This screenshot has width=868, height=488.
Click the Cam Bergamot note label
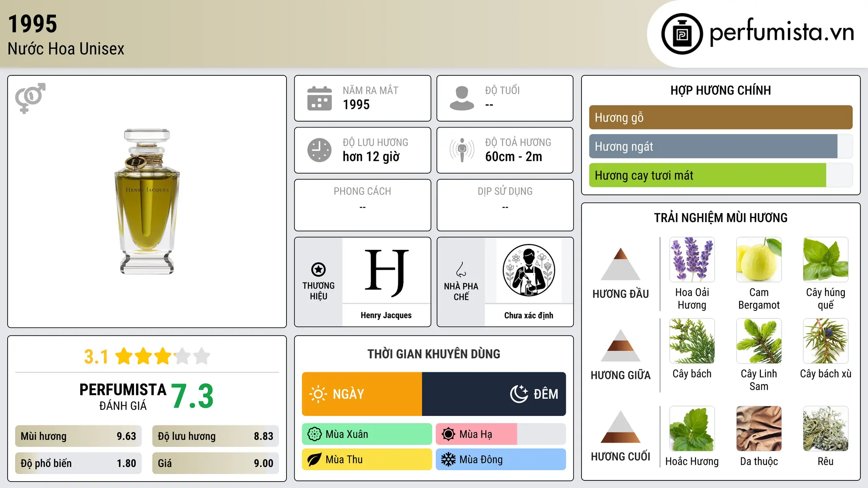point(759,299)
